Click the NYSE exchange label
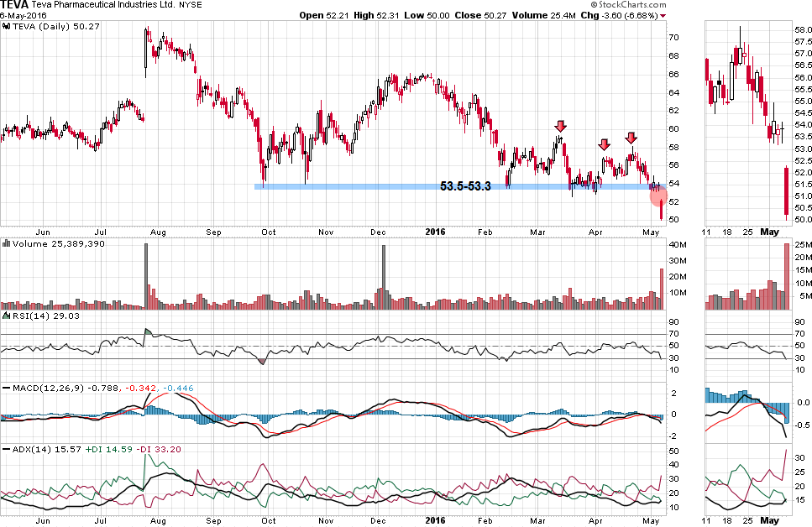The image size is (812, 527). [x=191, y=5]
